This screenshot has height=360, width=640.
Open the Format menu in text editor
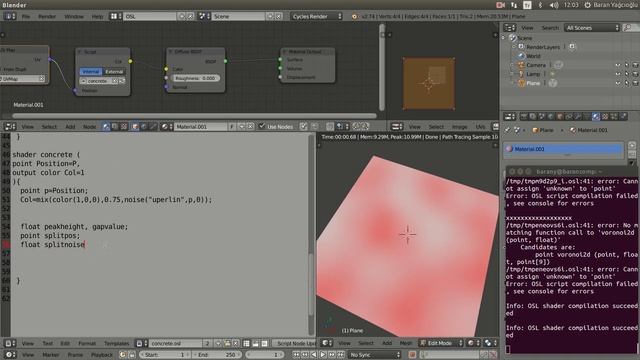click(87, 343)
